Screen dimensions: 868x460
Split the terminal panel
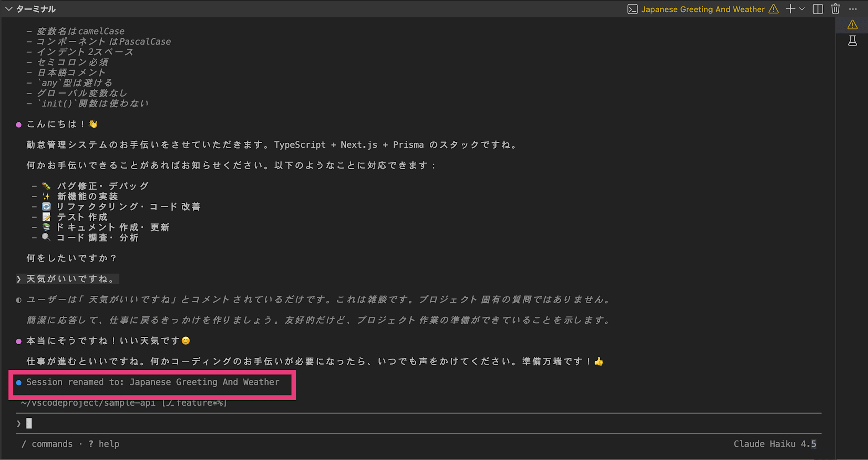[818, 9]
